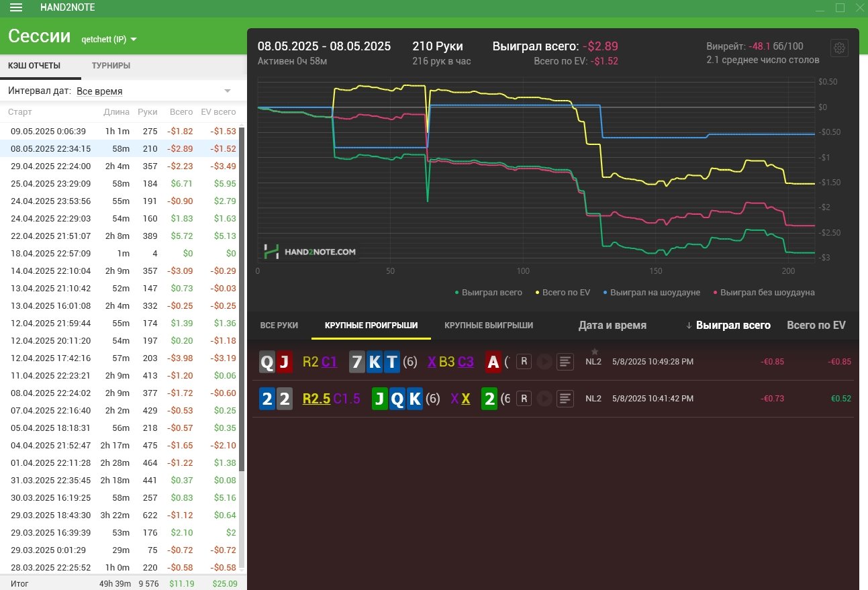Open the replayer R icon for 22 hand

pos(524,399)
